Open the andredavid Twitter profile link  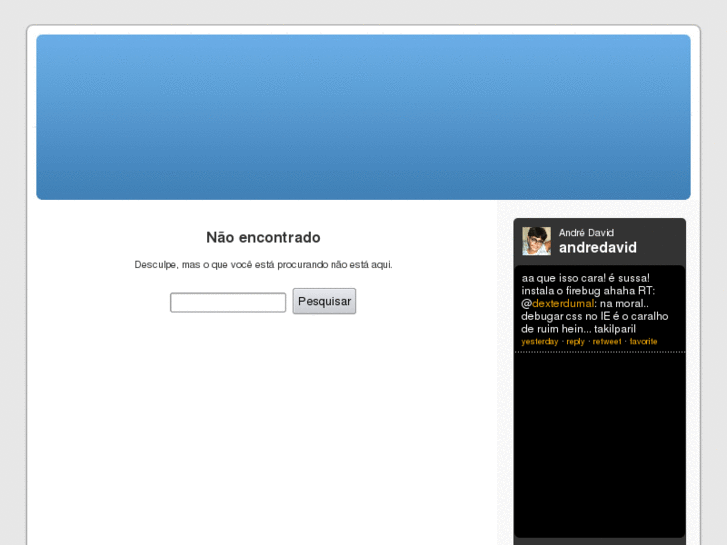(x=598, y=248)
